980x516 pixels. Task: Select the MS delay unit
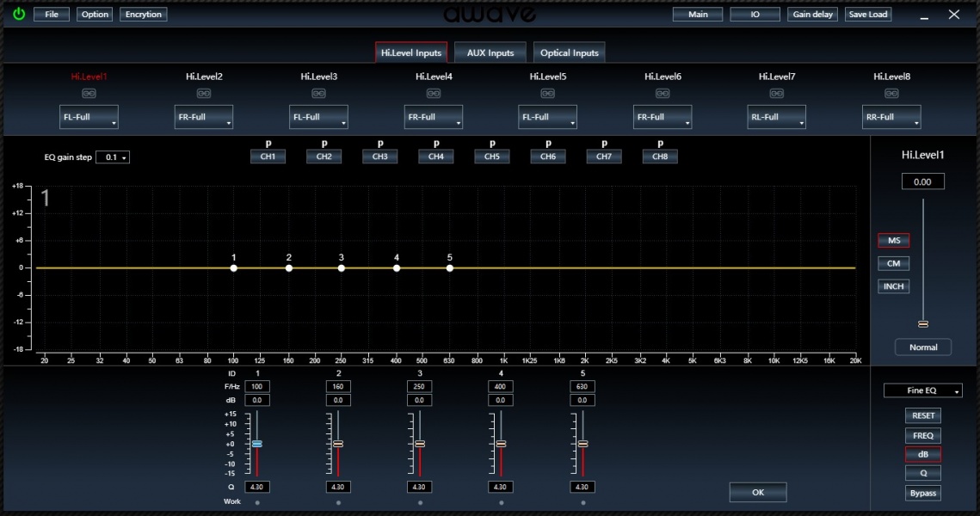click(x=893, y=241)
